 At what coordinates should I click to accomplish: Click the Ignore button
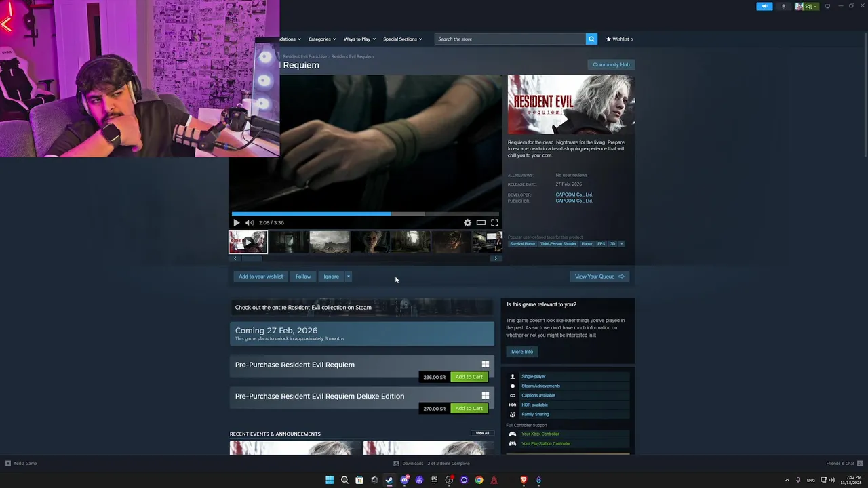(331, 277)
